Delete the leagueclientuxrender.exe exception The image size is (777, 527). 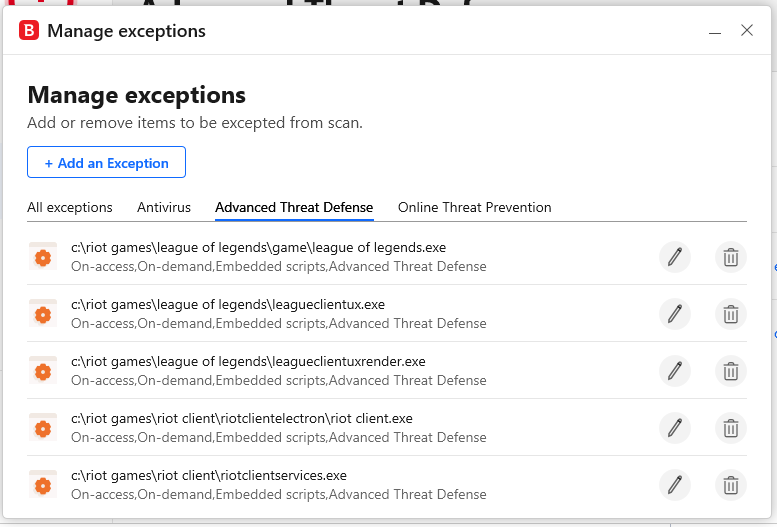[730, 371]
